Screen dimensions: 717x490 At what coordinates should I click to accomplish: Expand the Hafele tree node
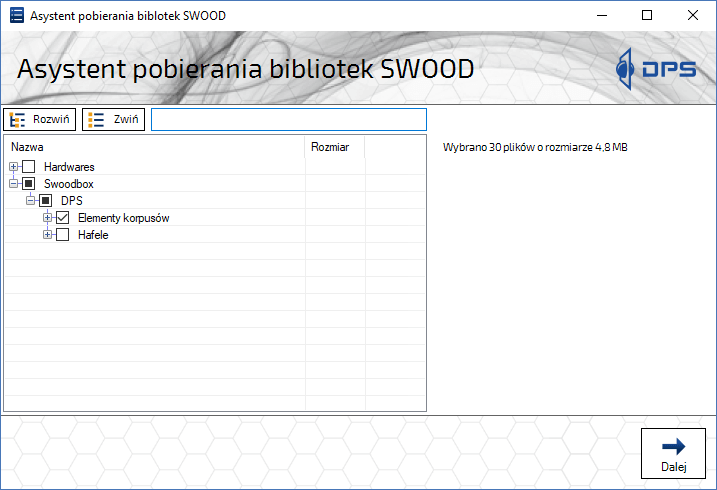[48, 234]
